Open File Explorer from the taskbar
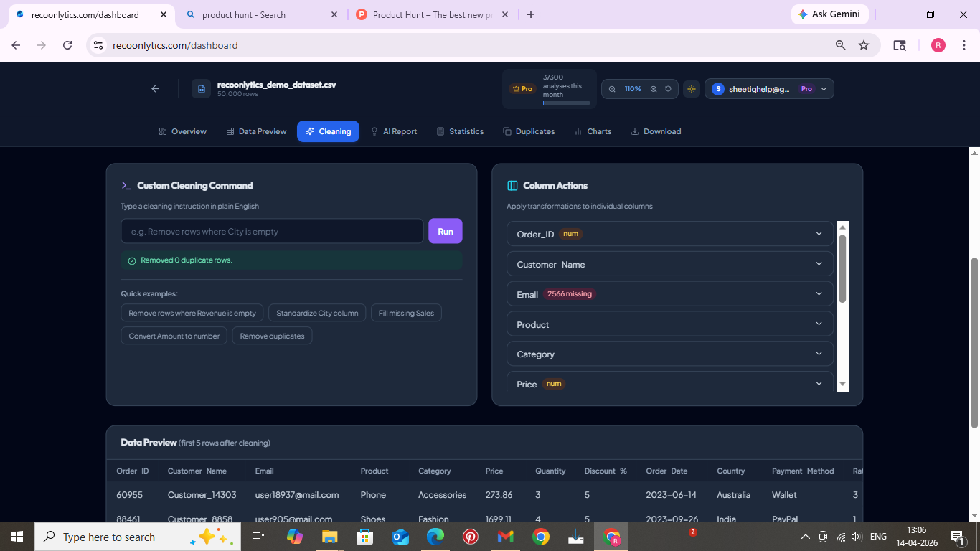 click(x=329, y=537)
